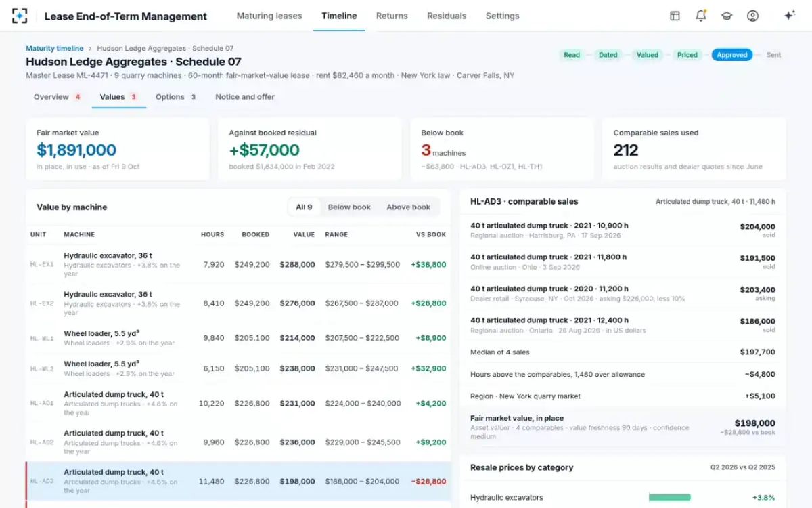Click the −$28,800 value in HL-AD3 row
The image size is (812, 508).
point(428,482)
